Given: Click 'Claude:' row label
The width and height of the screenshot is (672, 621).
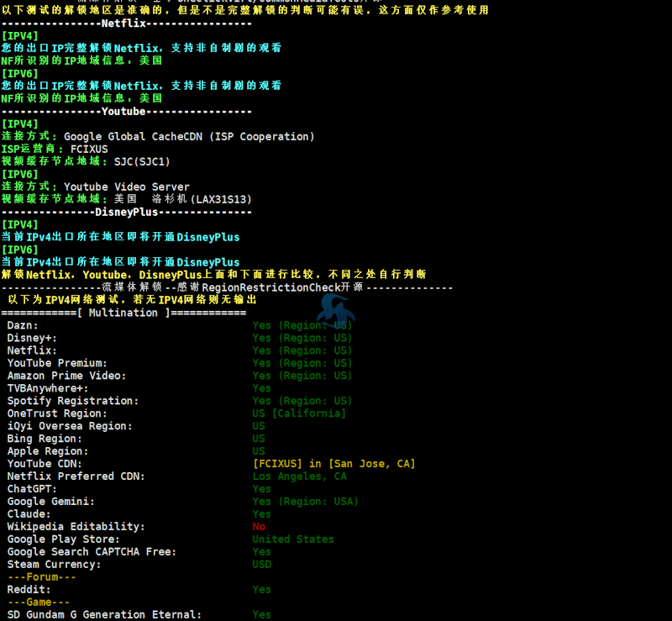Looking at the screenshot, I should [29, 513].
